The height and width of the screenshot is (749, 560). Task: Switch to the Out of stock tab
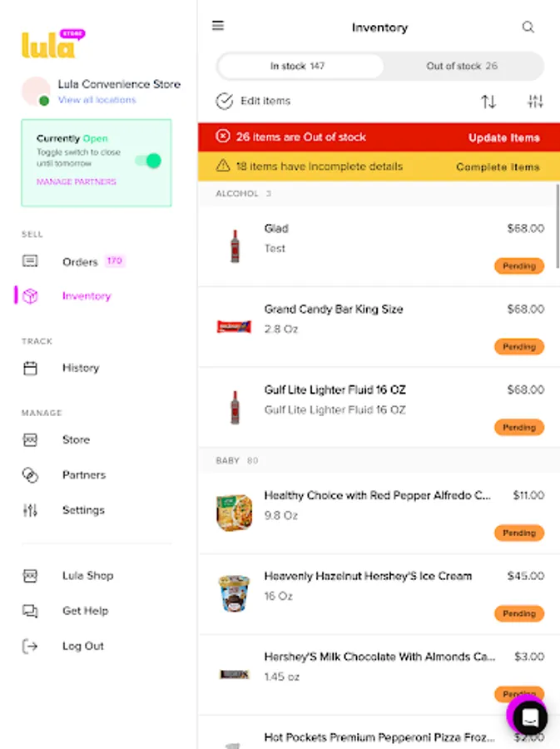pos(462,66)
